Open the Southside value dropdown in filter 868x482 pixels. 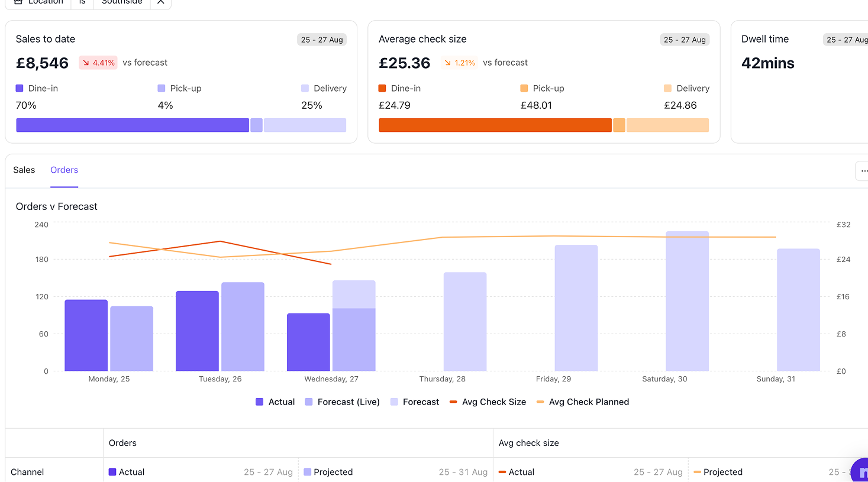122,2
